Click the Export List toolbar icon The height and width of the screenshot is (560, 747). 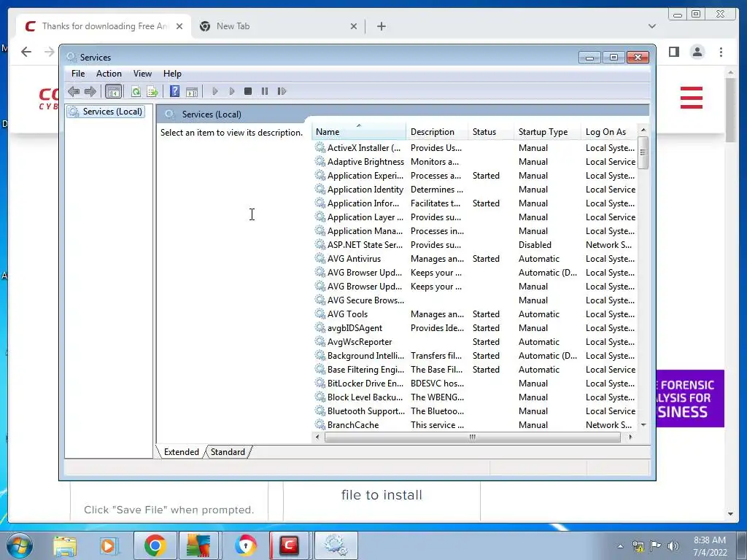pyautogui.click(x=152, y=91)
